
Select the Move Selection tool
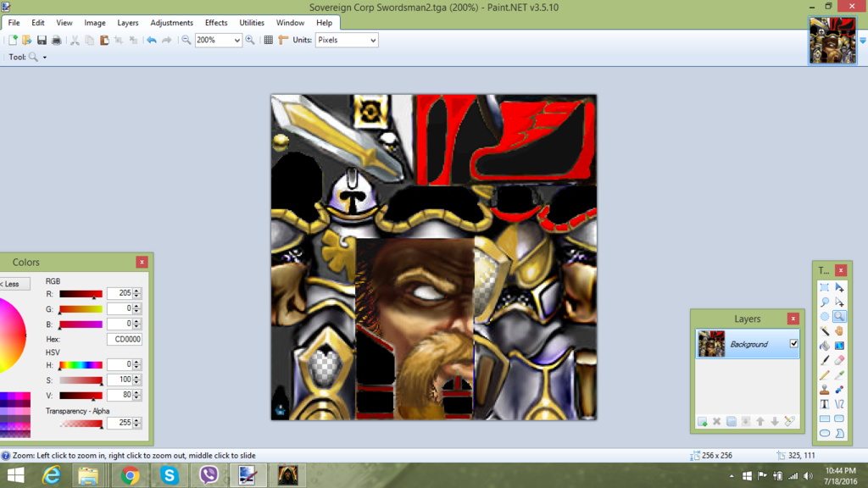839,302
